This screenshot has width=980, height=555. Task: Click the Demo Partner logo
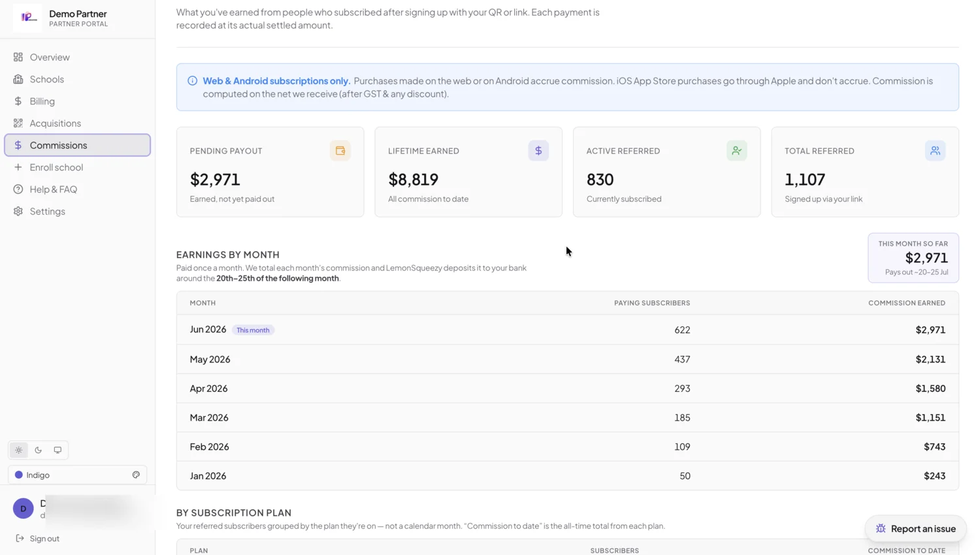point(27,18)
